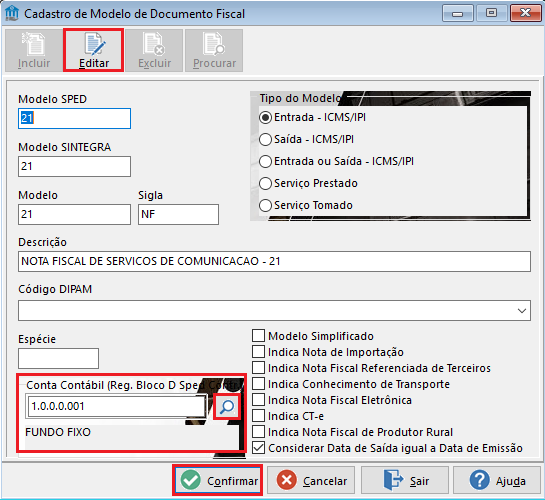Minimize the Cadastro de Modelo window
Viewport: 545px width, 500px height.
point(457,14)
